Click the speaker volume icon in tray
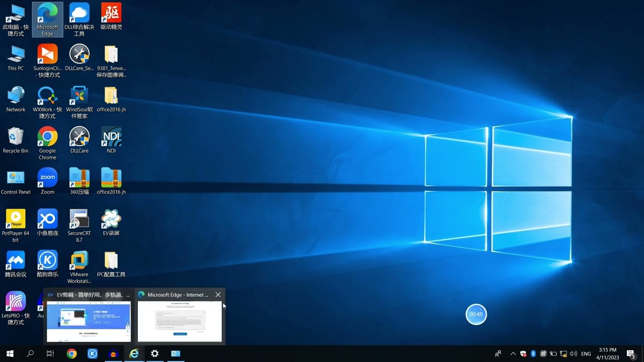Screen dimensions: 644x362 coord(574,354)
